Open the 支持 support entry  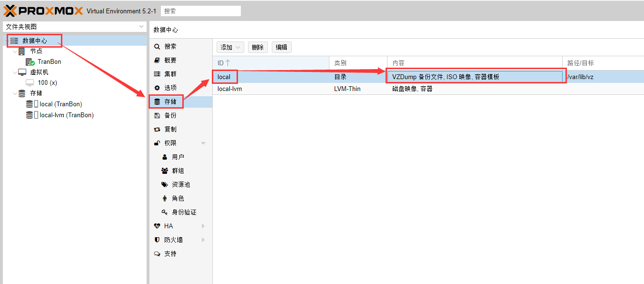pyautogui.click(x=170, y=254)
